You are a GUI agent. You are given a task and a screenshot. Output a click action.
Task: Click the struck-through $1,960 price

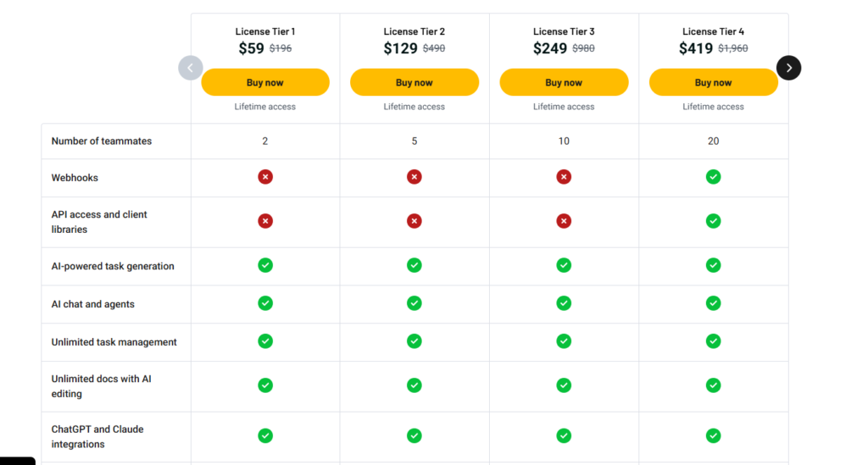point(733,48)
